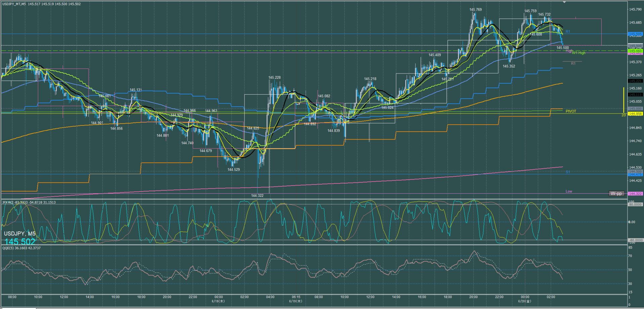644x309 pixels.
Task: Click the white 144.322 low label under the candles
Action: pos(257,196)
